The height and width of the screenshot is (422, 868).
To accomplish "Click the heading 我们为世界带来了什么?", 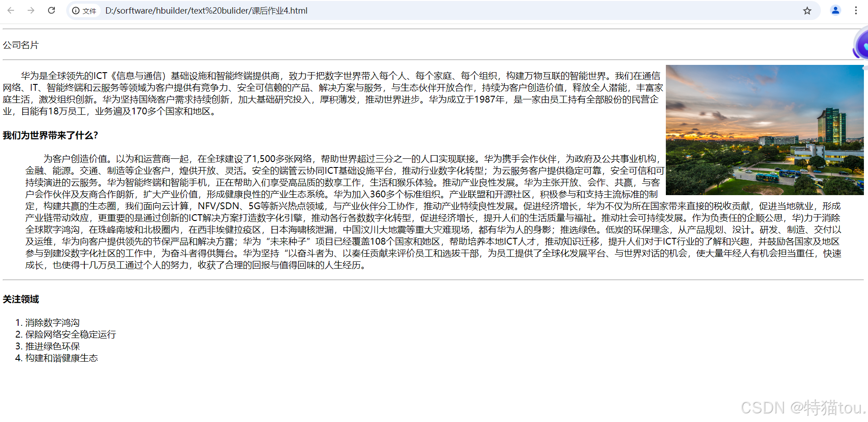I will click(50, 135).
